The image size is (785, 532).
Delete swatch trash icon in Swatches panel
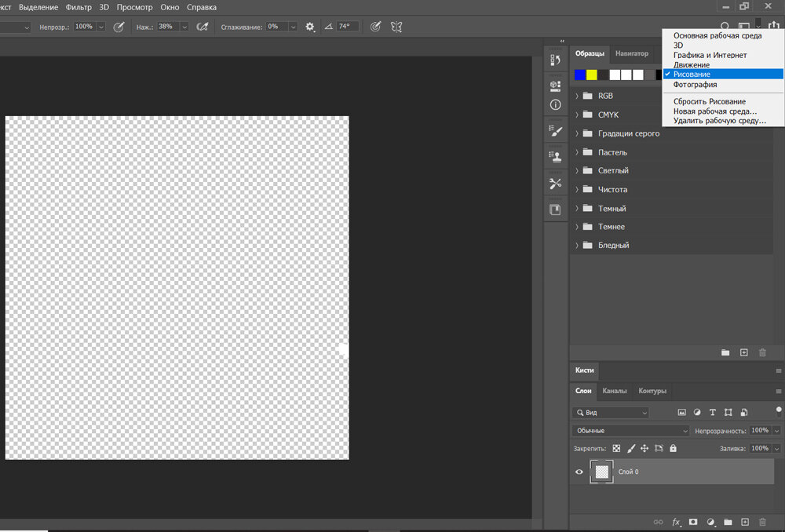coord(762,353)
